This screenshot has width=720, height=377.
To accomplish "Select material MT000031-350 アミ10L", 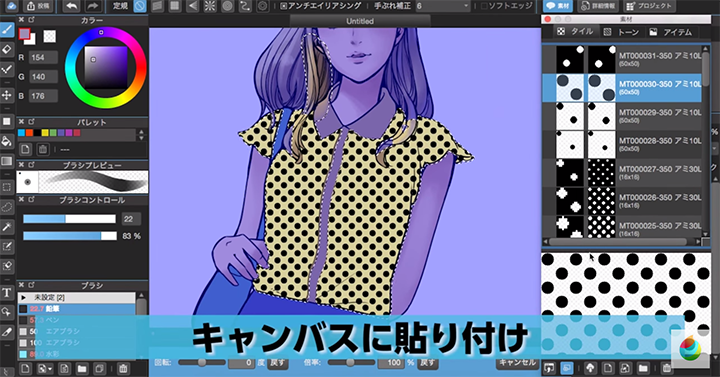I will [x=622, y=60].
